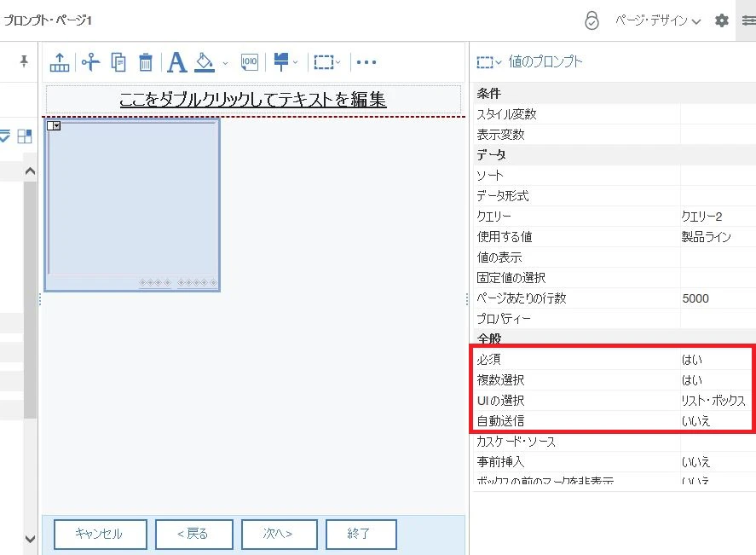Click the pin icon beside the toolbar
Screen dimensions: 756x555
click(24, 61)
